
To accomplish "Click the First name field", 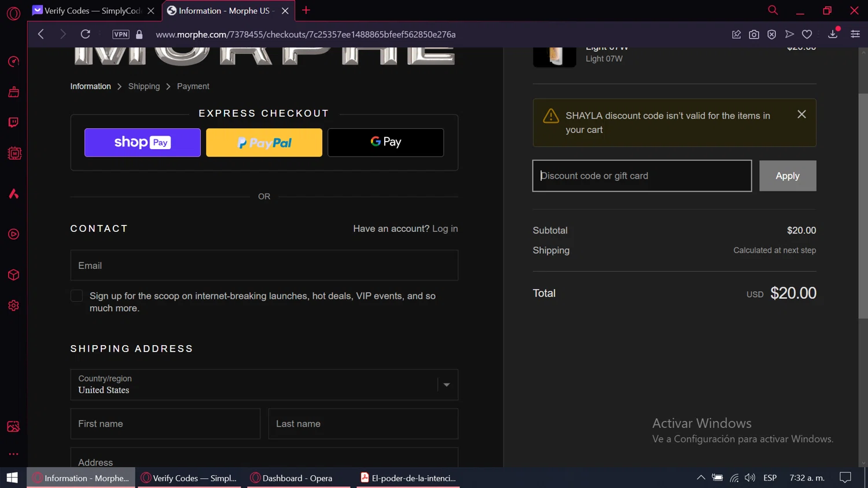I will coord(165,424).
